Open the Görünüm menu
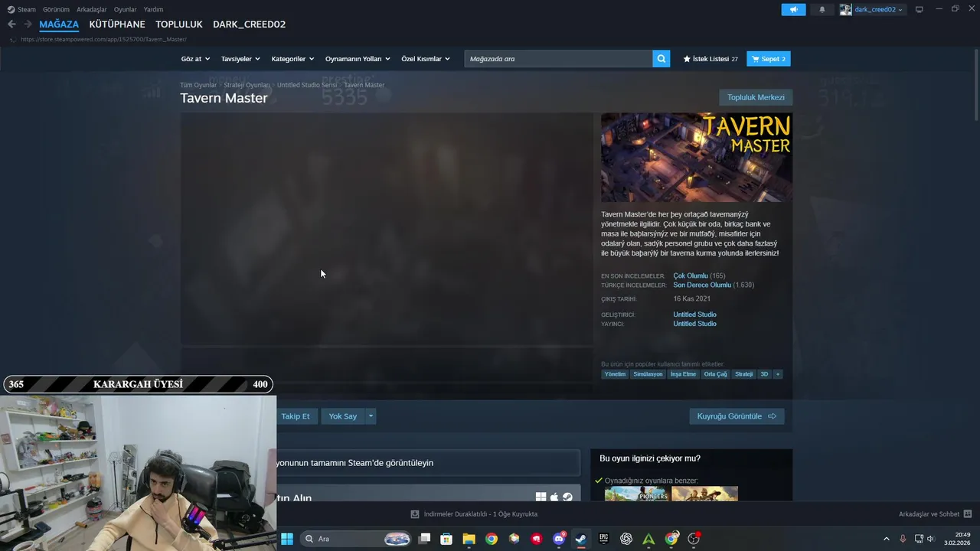 (x=56, y=9)
